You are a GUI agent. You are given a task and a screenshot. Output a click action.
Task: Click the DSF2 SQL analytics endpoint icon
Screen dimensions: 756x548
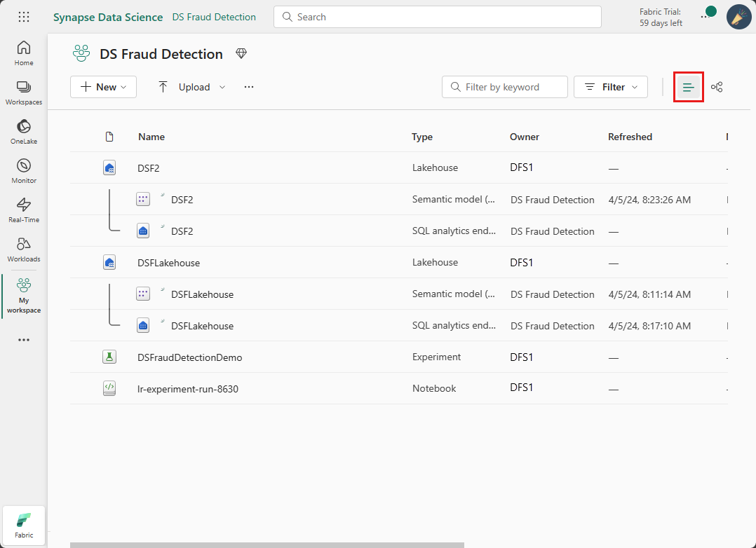[x=143, y=231]
